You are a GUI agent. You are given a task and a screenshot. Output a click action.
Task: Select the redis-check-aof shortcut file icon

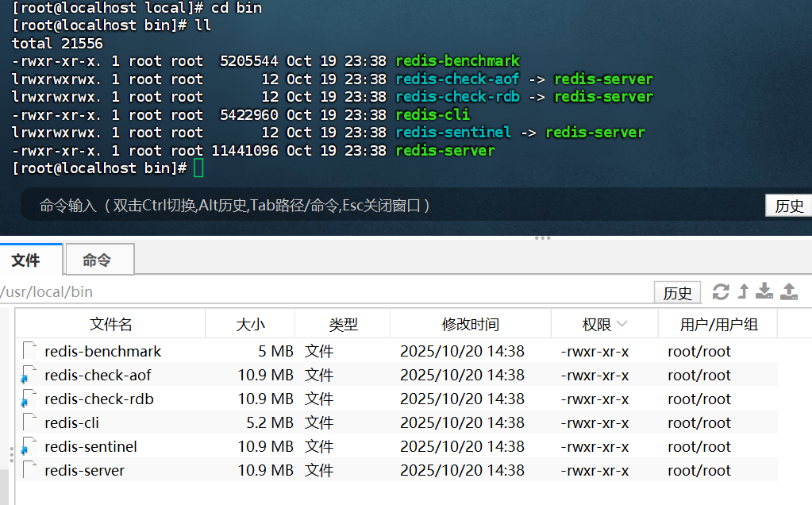(x=29, y=375)
